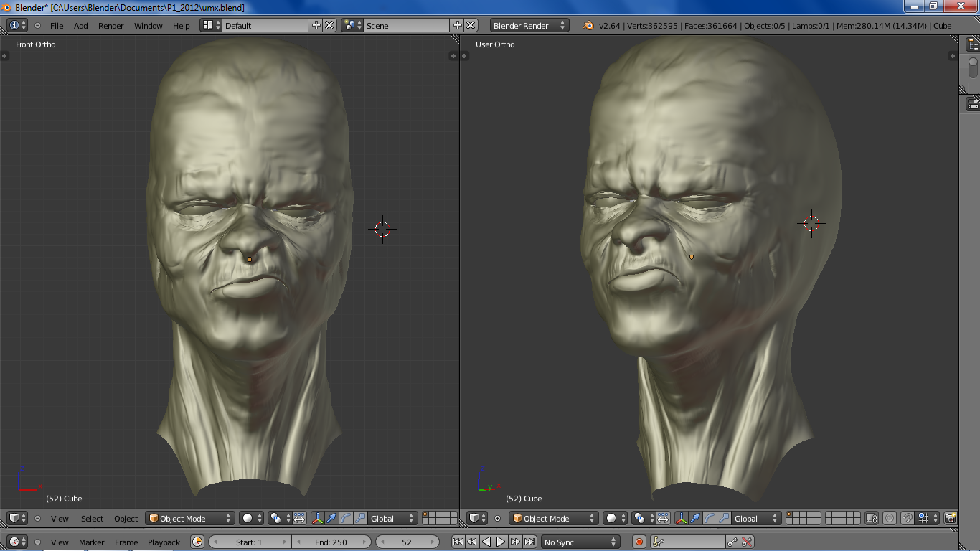Add a new scene with the plus icon
Viewport: 980px width, 551px height.
click(x=457, y=25)
